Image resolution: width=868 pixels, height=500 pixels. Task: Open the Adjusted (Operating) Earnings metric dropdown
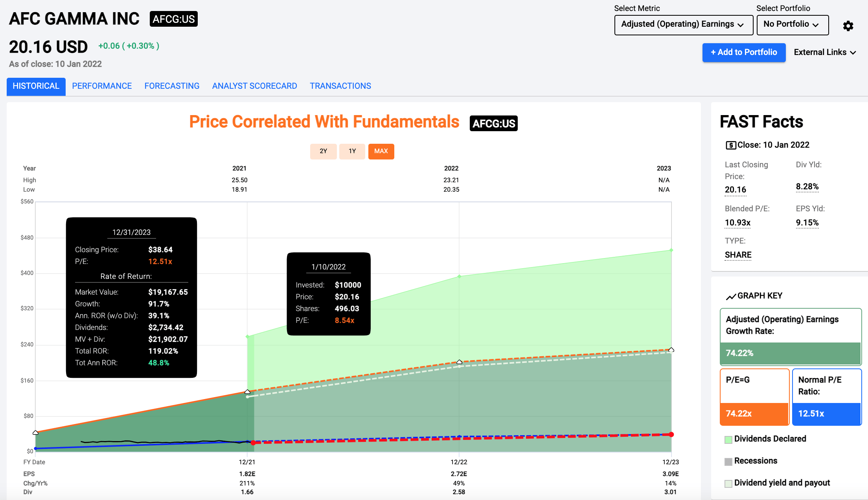point(684,24)
